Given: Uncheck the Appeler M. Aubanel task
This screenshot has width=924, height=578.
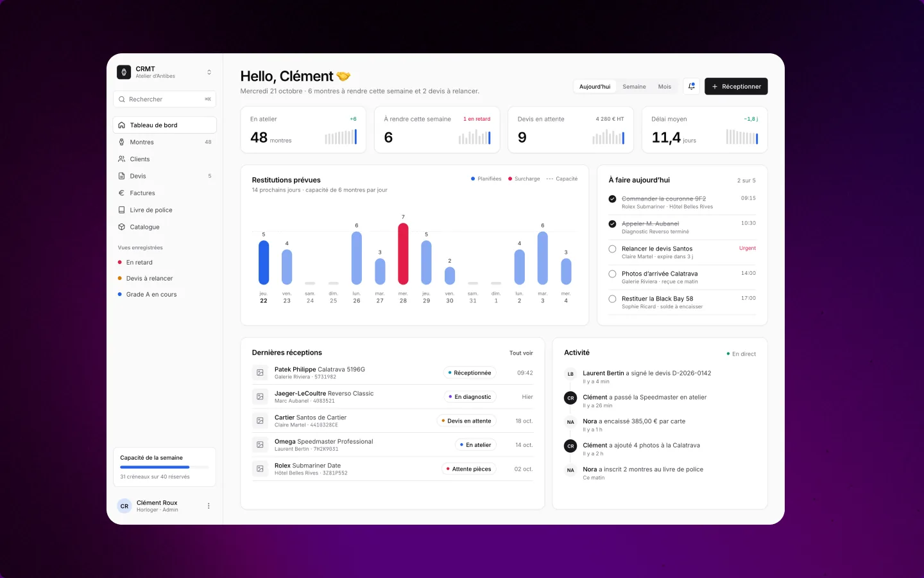Looking at the screenshot, I should tap(612, 224).
